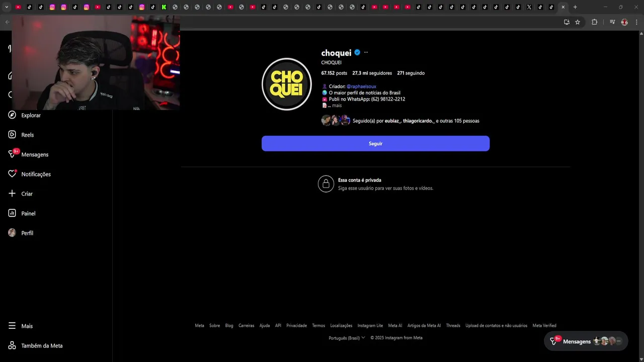The image size is (644, 362).
Task: Open the 27,3 mi seguidores count
Action: (372, 73)
